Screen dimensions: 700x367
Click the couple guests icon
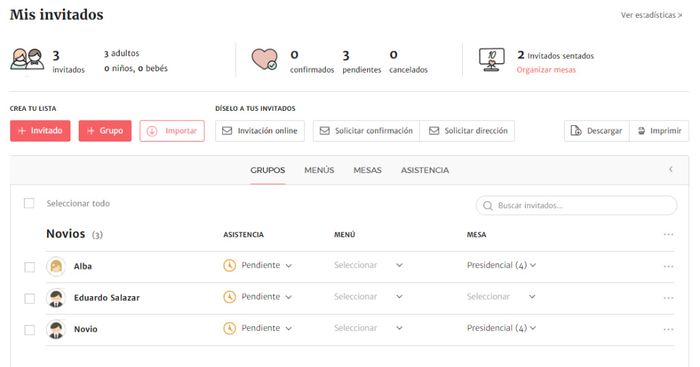tap(27, 60)
